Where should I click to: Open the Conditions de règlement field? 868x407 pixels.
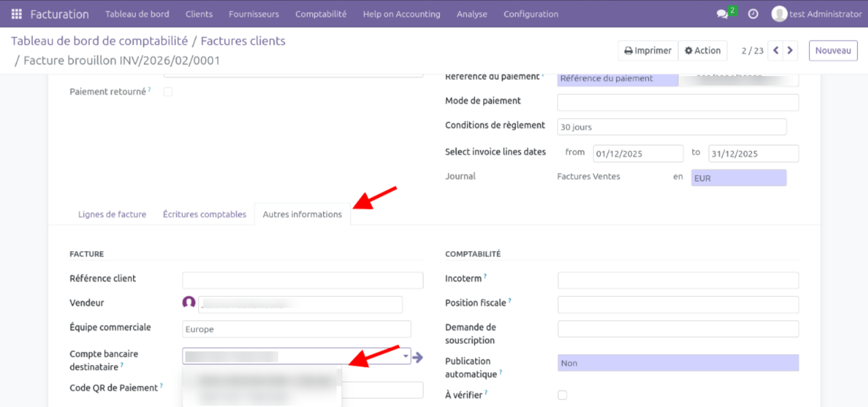[671, 127]
